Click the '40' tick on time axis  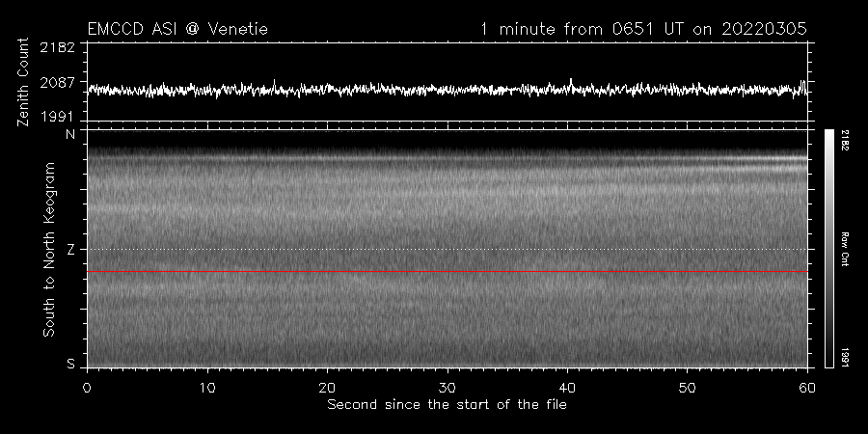[567, 388]
